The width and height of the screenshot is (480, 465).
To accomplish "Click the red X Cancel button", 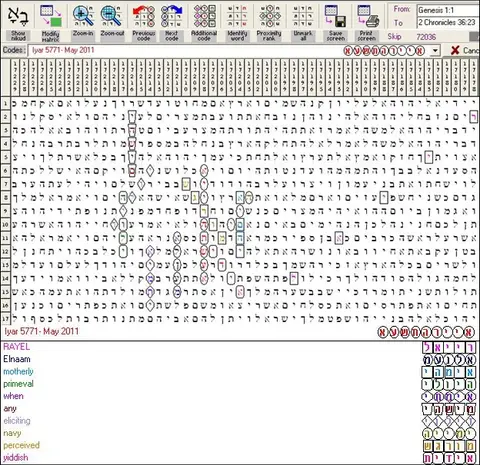I will 465,51.
